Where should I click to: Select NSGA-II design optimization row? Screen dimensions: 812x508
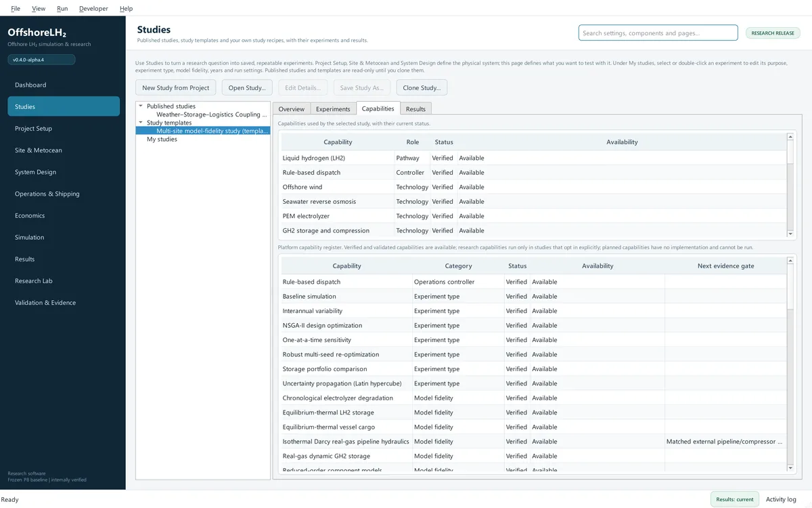point(534,325)
